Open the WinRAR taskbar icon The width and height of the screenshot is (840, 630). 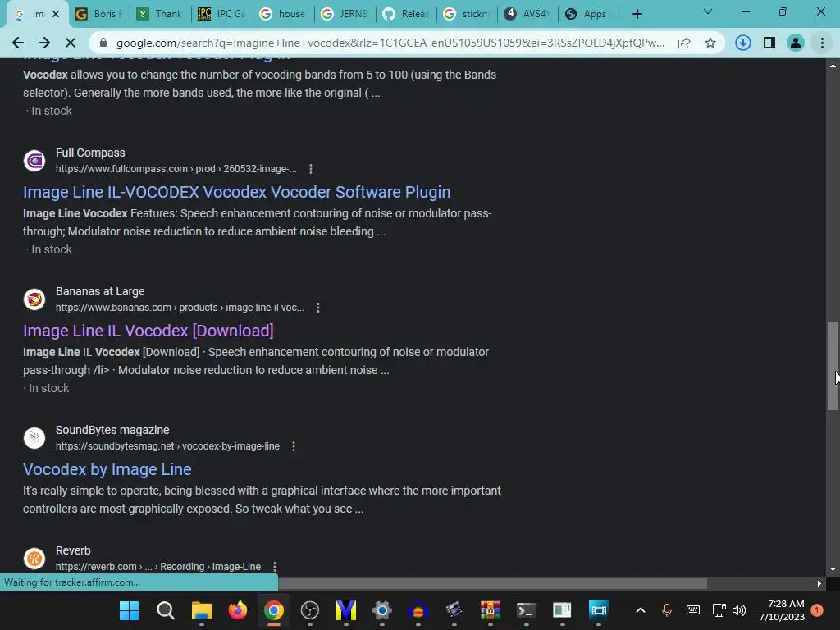click(x=491, y=610)
